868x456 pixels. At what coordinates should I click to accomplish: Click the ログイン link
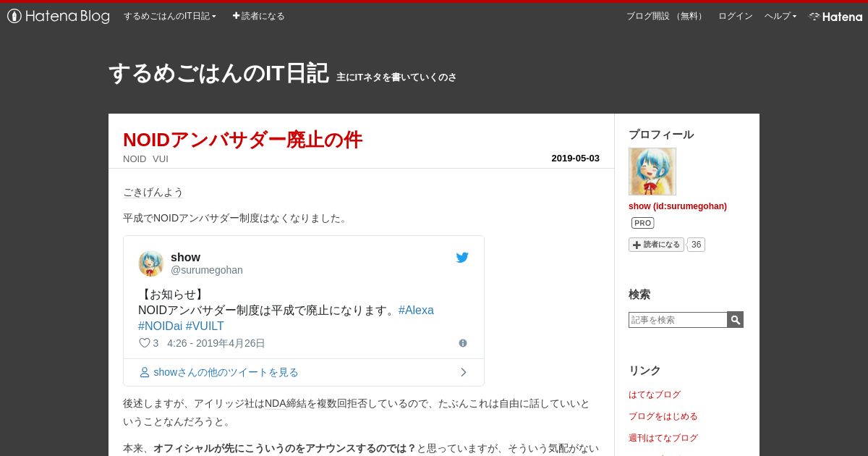click(735, 16)
